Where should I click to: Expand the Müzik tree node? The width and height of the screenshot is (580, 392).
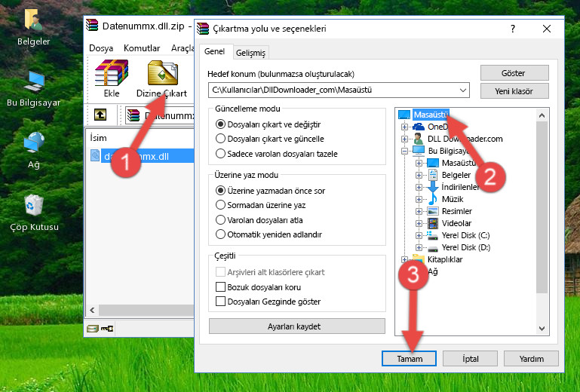(419, 199)
